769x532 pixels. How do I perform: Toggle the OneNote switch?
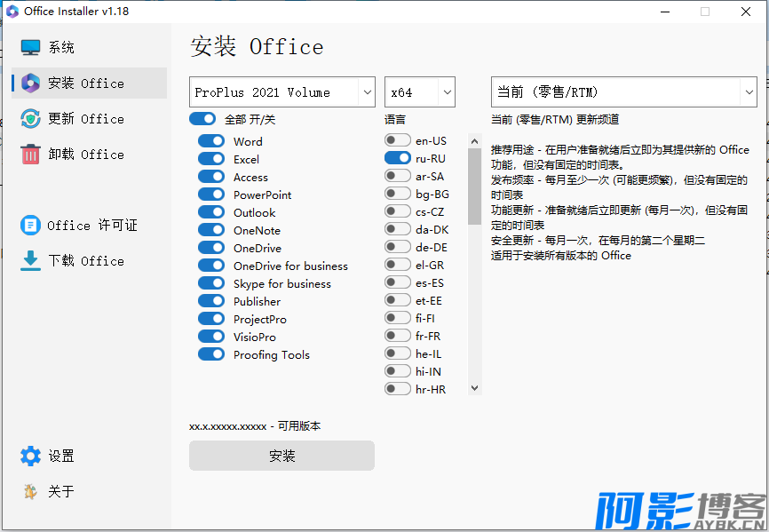coord(211,230)
